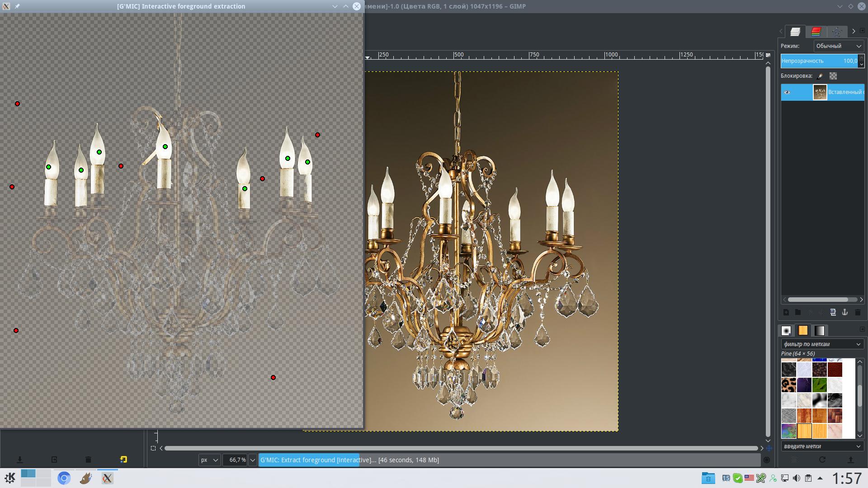The height and width of the screenshot is (488, 868).
Task: Open the layer mode dropdown showing Обычный
Action: pyautogui.click(x=839, y=46)
